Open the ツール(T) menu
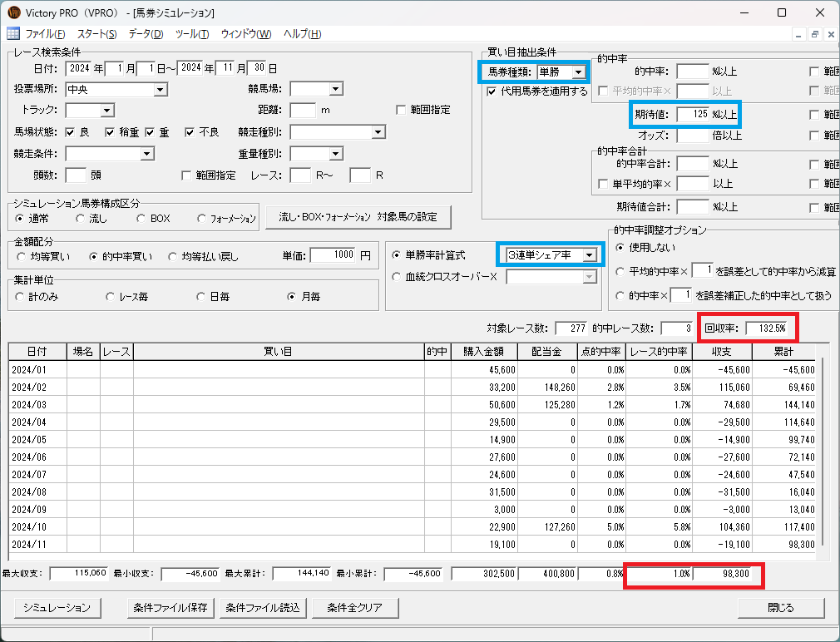Viewport: 840px width, 642px height. tap(192, 34)
